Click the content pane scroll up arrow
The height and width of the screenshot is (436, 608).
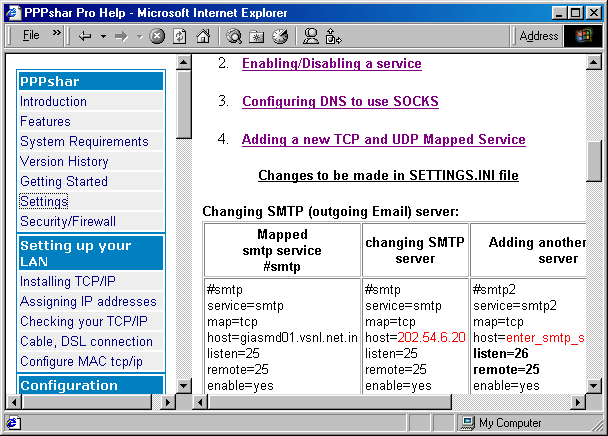coord(594,62)
